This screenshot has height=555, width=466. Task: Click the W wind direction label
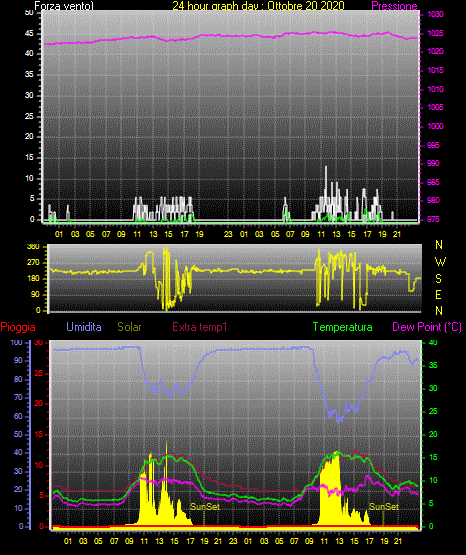point(440,262)
